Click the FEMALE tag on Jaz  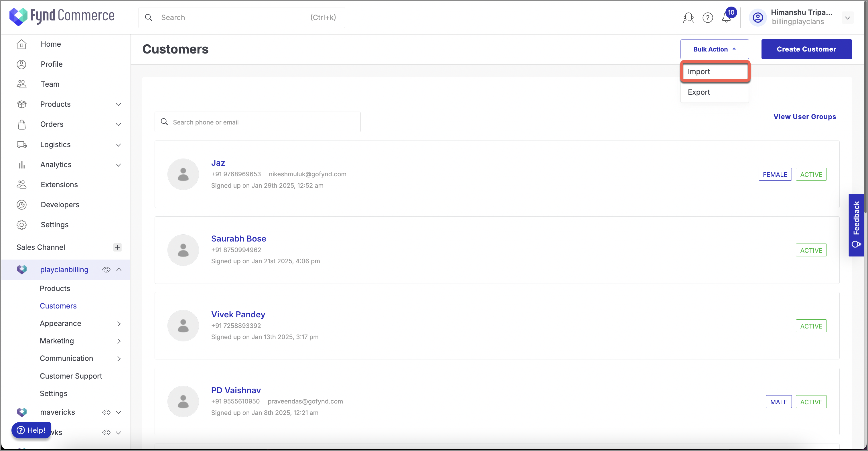pos(775,175)
